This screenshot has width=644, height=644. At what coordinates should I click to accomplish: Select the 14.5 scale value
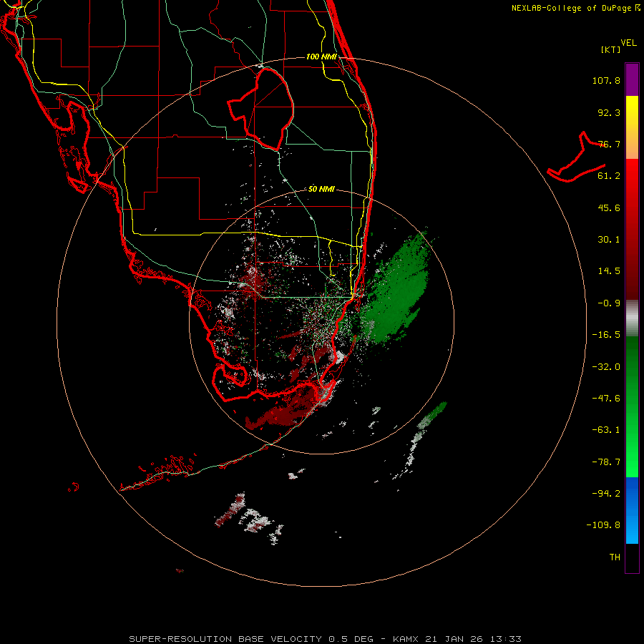point(609,271)
